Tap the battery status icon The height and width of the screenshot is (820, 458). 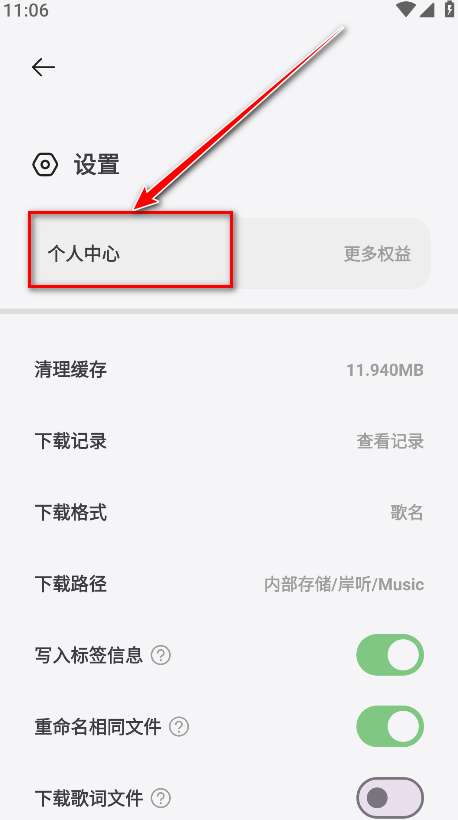[450, 9]
